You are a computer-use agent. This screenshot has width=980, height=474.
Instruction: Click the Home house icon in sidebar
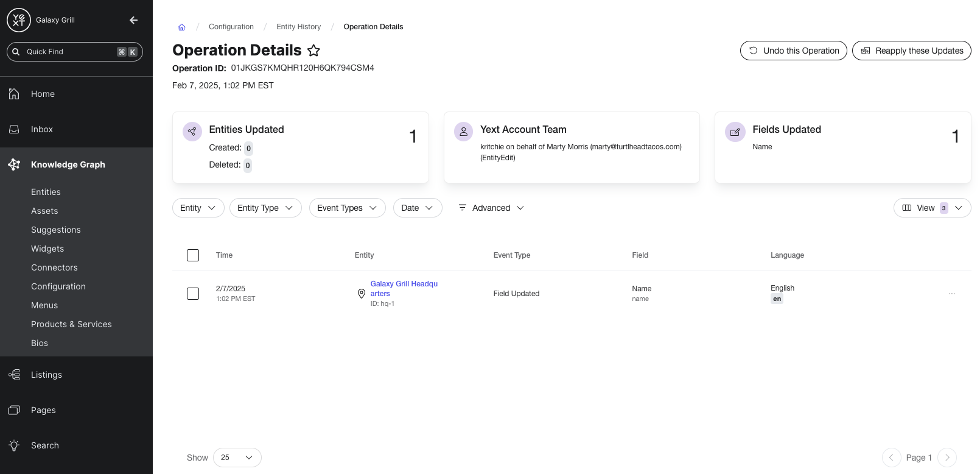point(14,94)
